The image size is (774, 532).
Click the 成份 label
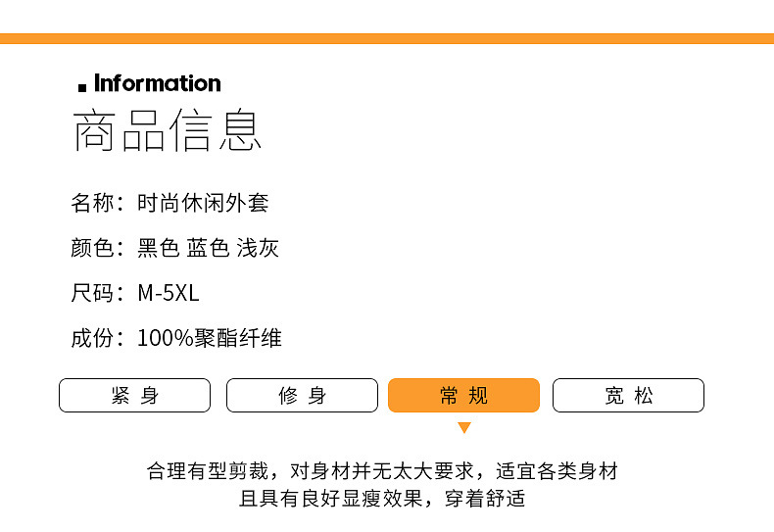tap(93, 339)
